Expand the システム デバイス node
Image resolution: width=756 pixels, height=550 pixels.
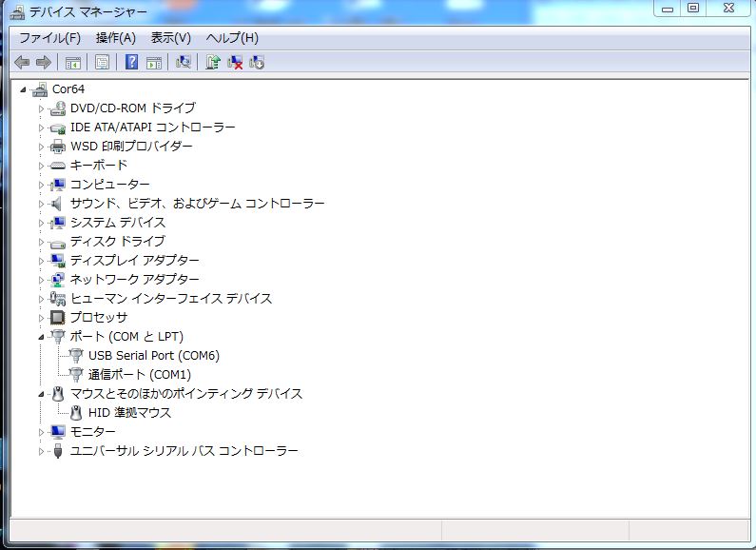[41, 223]
